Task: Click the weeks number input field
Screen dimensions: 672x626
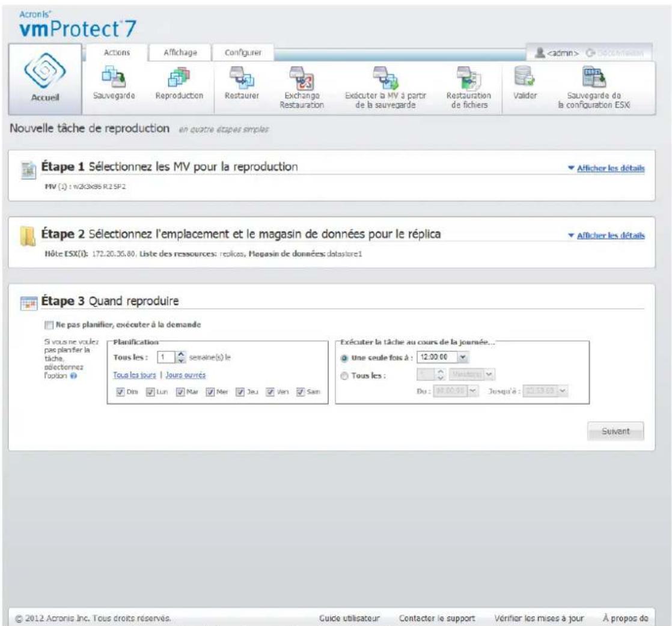Action: (x=166, y=357)
